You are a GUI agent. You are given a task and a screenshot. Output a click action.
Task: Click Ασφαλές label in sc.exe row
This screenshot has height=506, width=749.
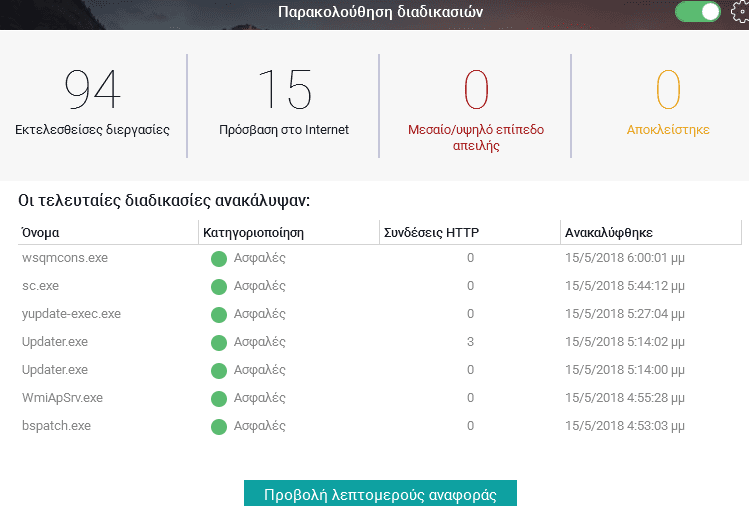click(259, 286)
